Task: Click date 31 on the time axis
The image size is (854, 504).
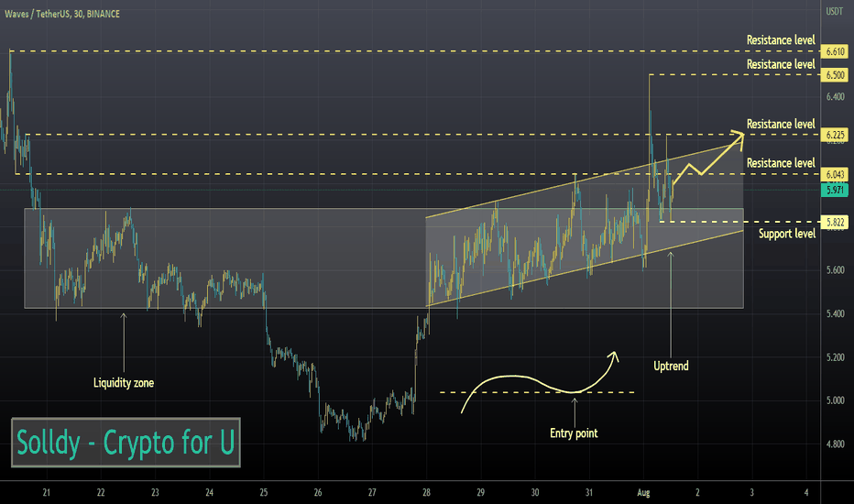Action: (x=589, y=493)
